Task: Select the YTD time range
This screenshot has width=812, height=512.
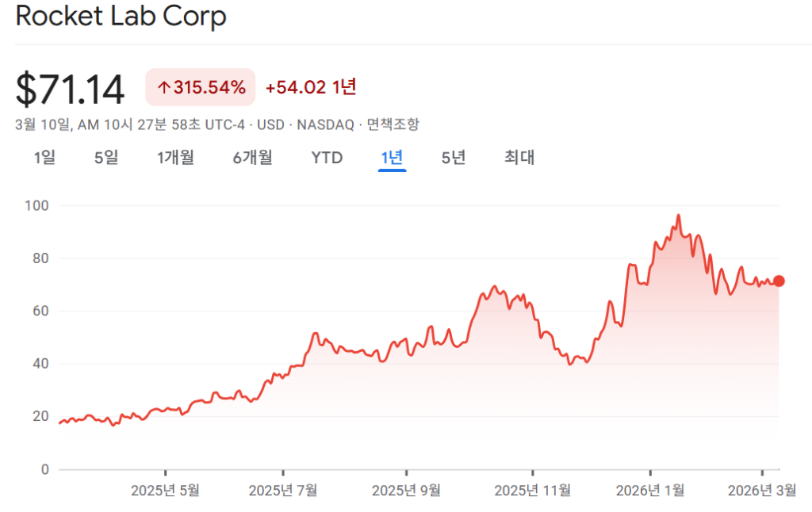Action: [x=326, y=157]
